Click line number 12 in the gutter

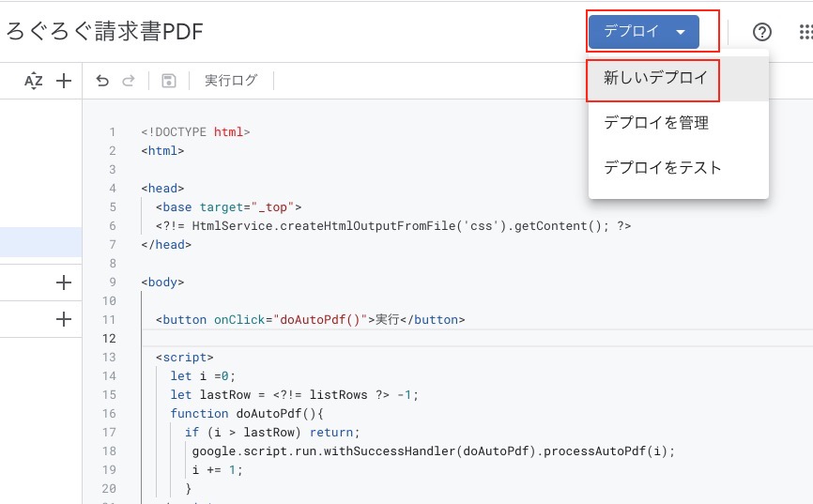pos(109,339)
